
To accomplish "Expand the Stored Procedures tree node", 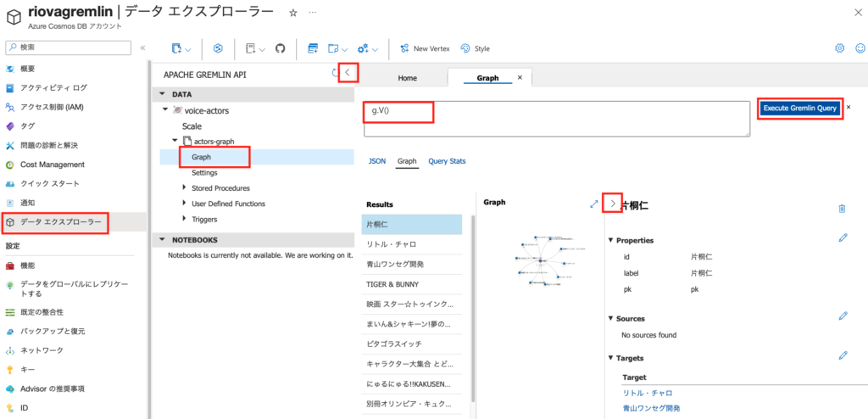I will tap(185, 187).
